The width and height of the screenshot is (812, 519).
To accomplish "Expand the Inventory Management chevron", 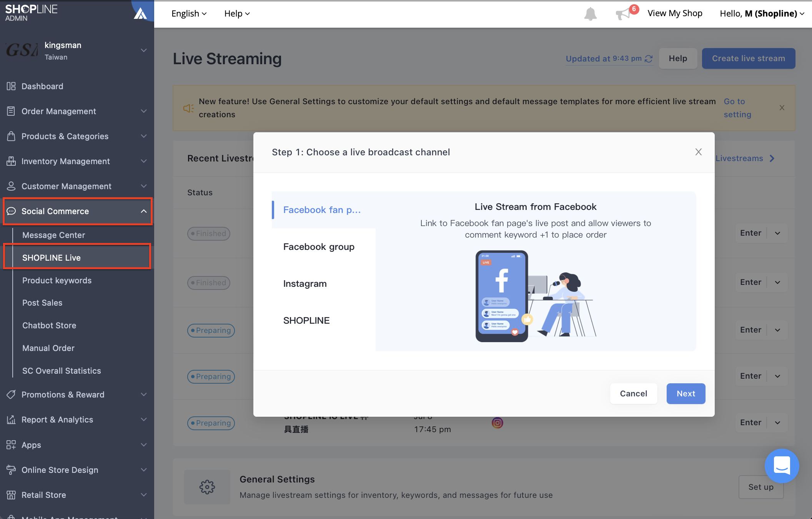I will pyautogui.click(x=144, y=161).
